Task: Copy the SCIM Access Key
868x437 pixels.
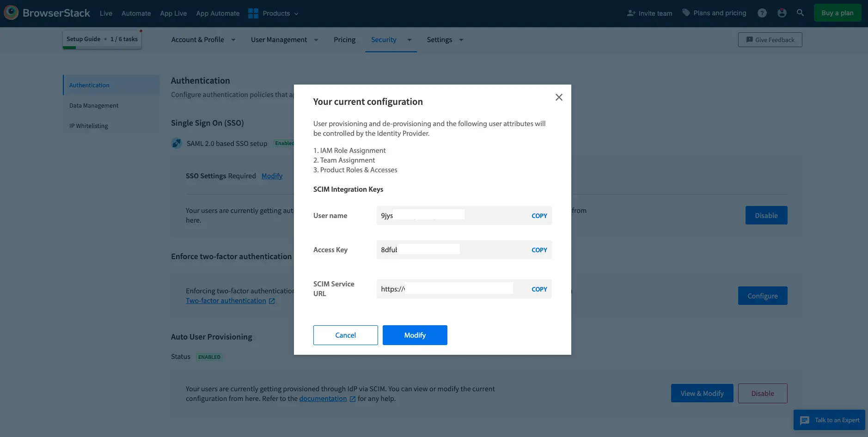Action: coord(539,250)
